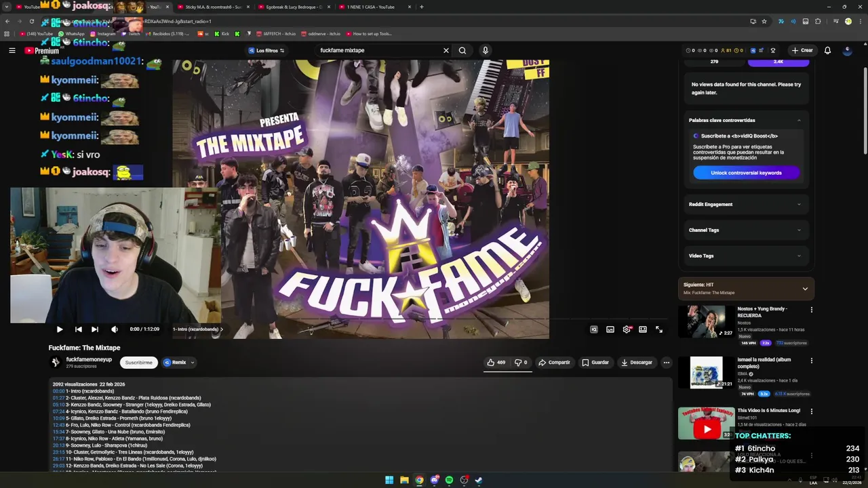Play the video
Image resolution: width=868 pixels, height=488 pixels.
pos(60,329)
